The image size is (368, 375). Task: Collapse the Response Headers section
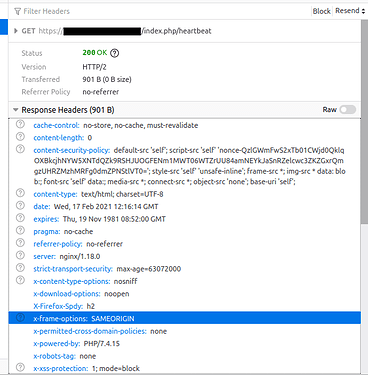[15, 110]
